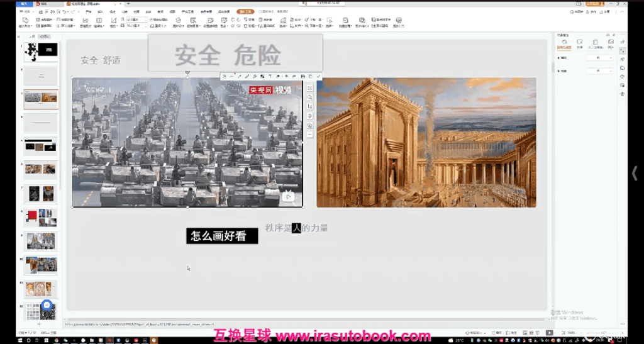Select slide 6 thumbnail
The height and width of the screenshot is (344, 644).
pyautogui.click(x=41, y=170)
